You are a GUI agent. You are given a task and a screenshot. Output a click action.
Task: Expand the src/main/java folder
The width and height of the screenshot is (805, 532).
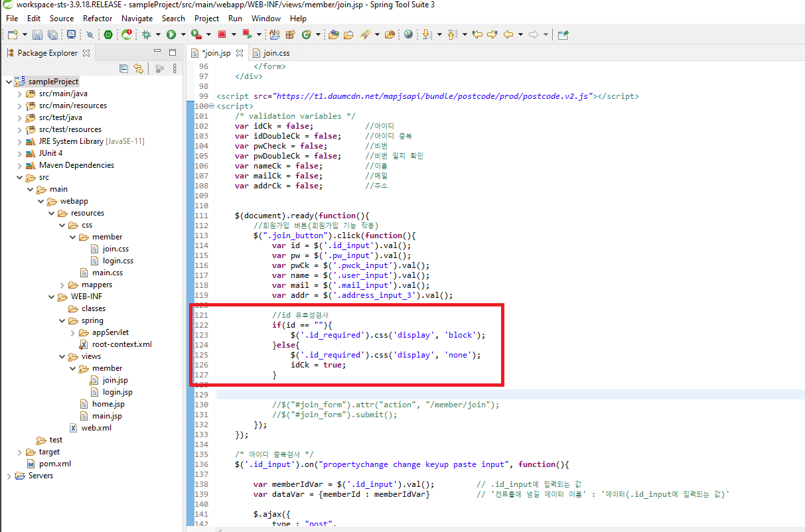click(x=19, y=94)
